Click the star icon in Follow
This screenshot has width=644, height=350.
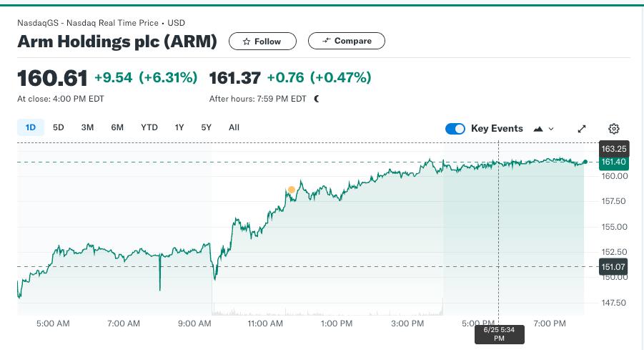point(247,42)
